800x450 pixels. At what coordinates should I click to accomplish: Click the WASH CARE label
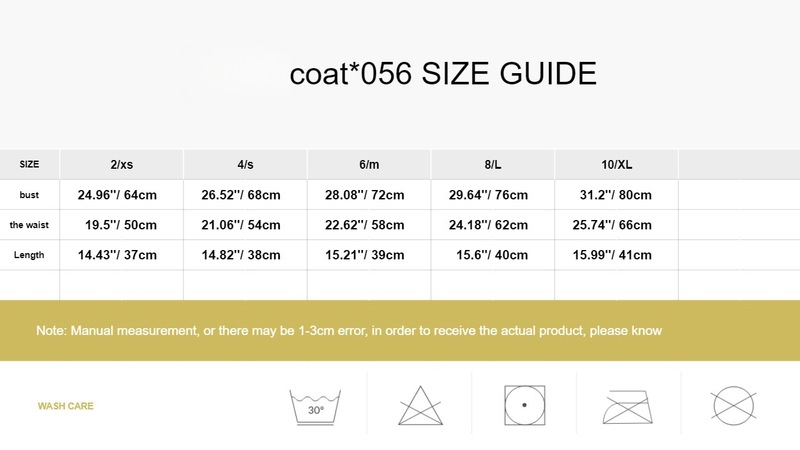[65, 407]
